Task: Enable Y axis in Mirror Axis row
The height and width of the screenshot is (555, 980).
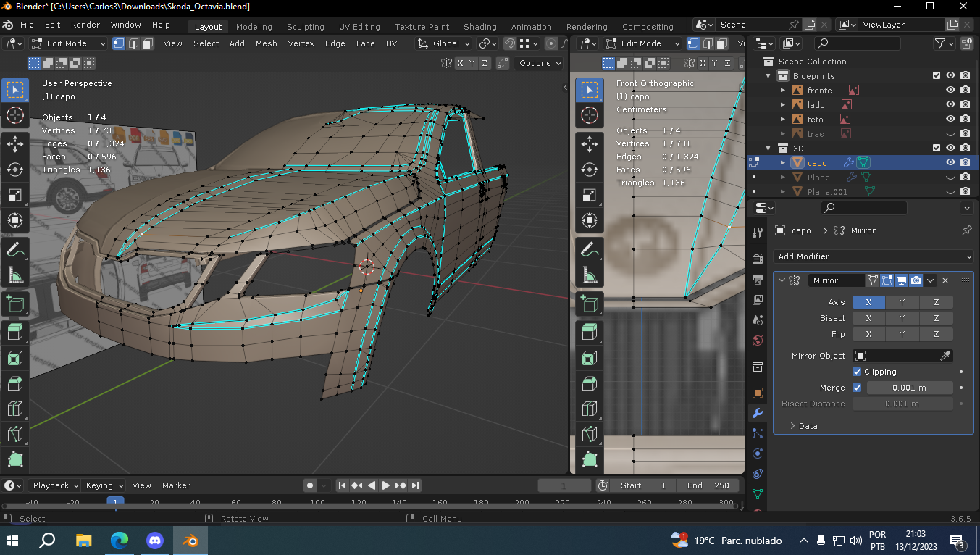Action: click(902, 302)
